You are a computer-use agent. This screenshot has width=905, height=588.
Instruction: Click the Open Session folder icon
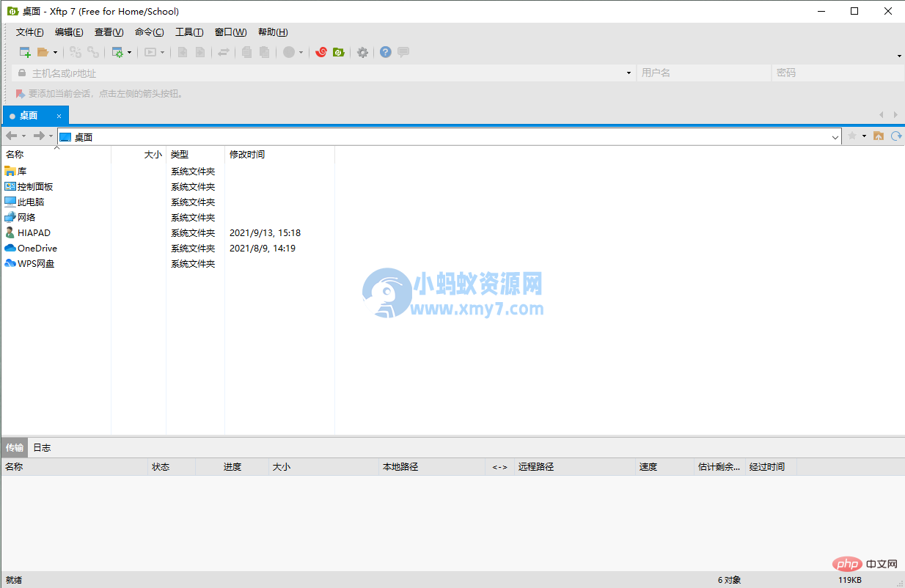(x=43, y=52)
